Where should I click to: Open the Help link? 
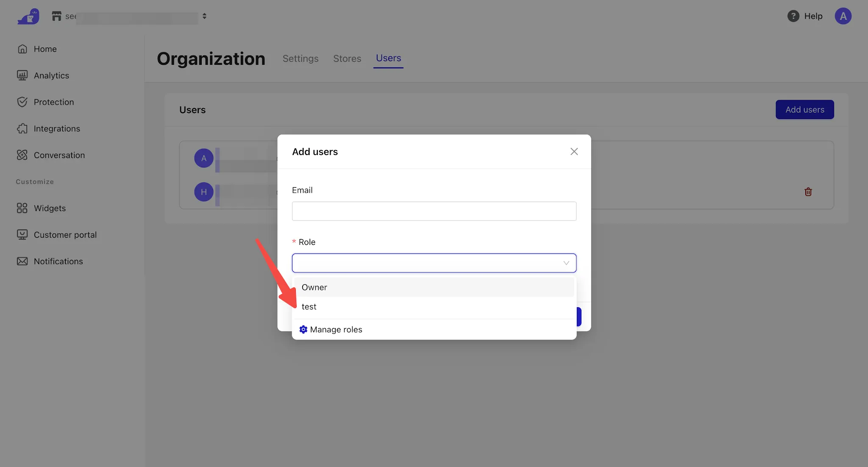coord(813,16)
